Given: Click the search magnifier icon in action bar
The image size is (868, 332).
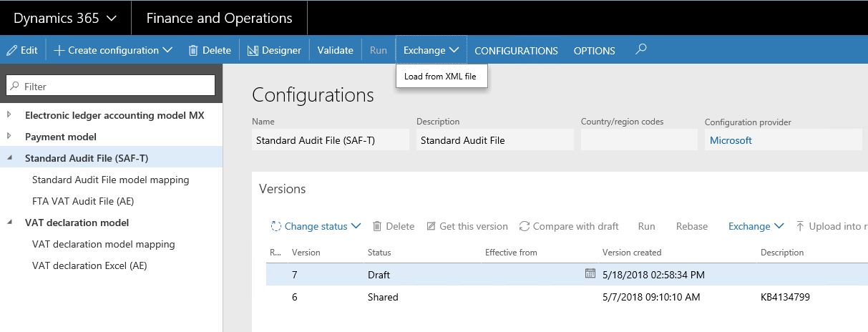Looking at the screenshot, I should [641, 49].
